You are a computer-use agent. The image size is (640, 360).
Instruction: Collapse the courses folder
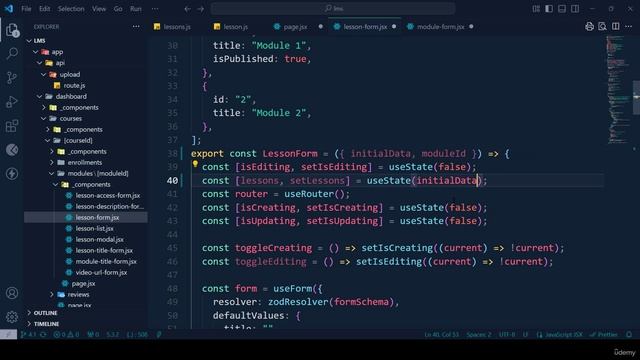pyautogui.click(x=71, y=118)
